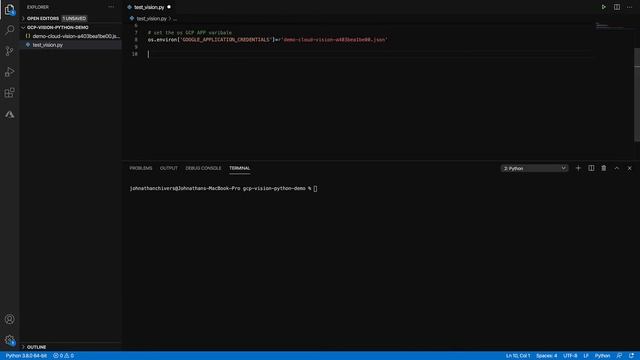Screen dimensions: 640x360
Task: Kill terminal with trash icon
Action: click(604, 168)
